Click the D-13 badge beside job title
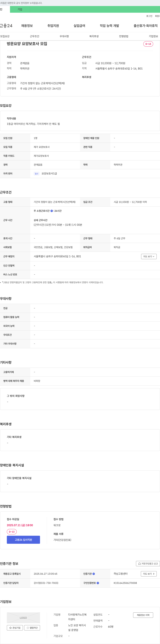 [148, 44]
